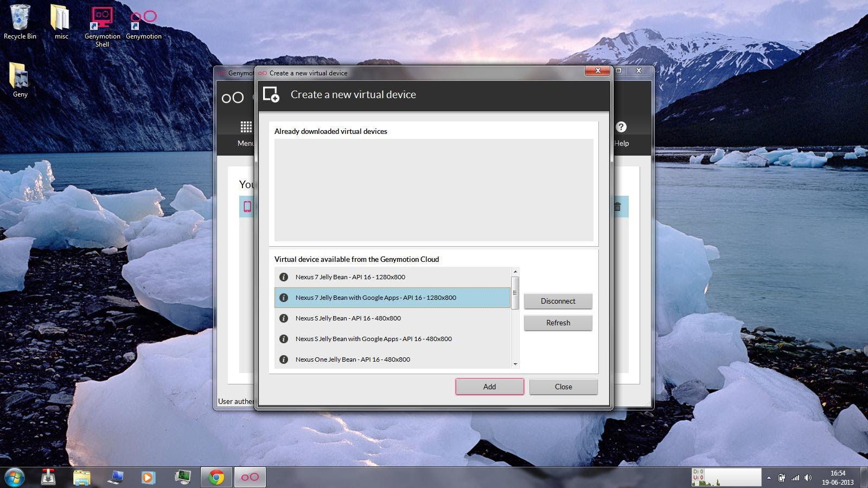868x488 pixels.
Task: Click the Help question mark icon in Genymotion
Action: pyautogui.click(x=621, y=127)
